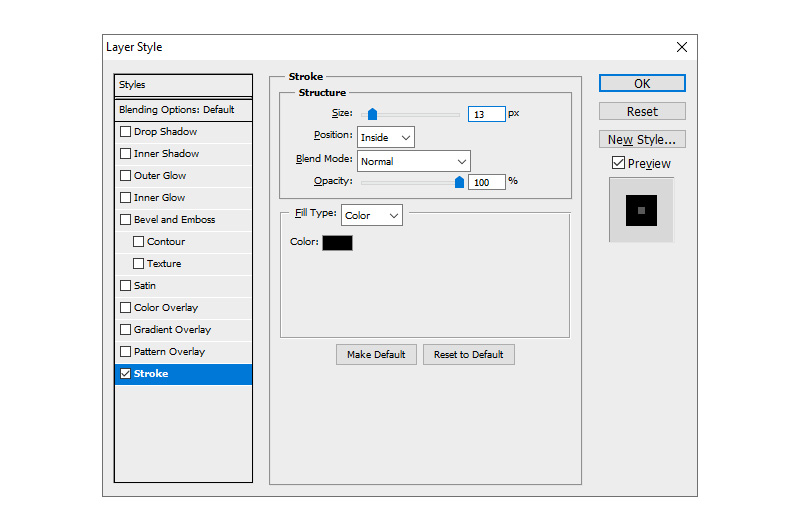Enable the Drop Shadow checkbox

125,132
